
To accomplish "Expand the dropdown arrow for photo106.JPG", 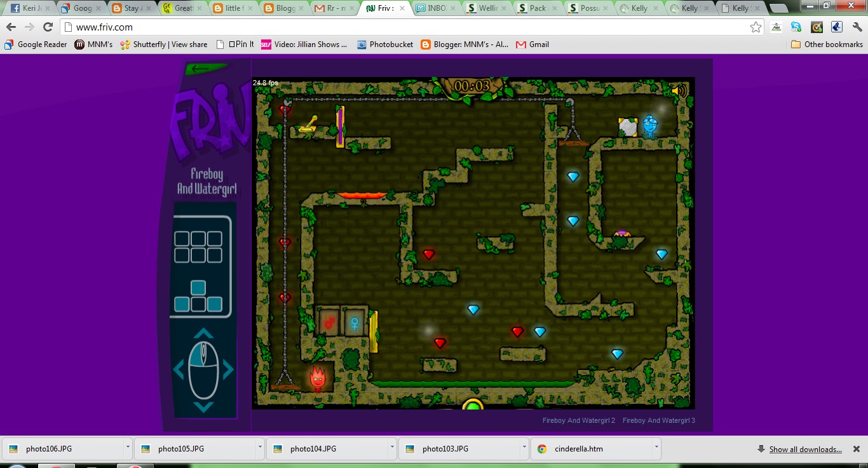I will pos(128,448).
